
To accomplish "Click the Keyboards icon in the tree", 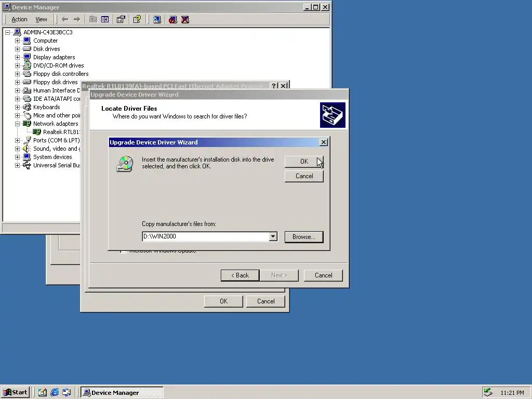I will coord(27,107).
